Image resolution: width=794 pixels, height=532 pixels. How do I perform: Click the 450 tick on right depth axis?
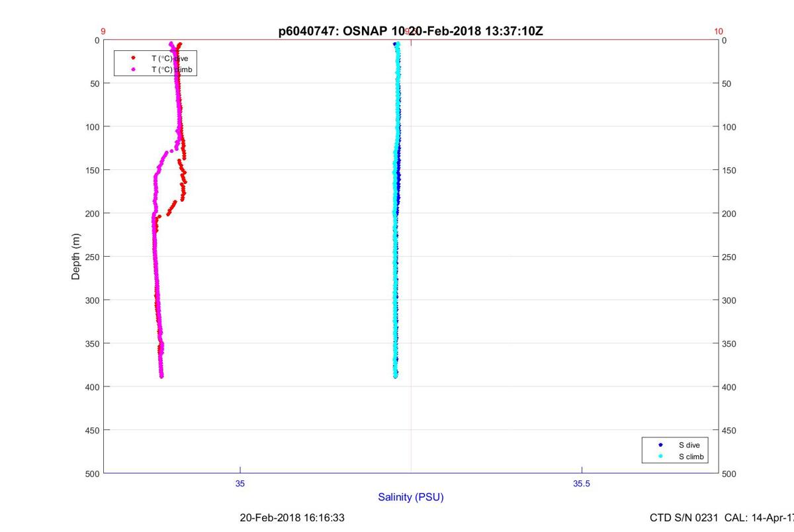(729, 431)
